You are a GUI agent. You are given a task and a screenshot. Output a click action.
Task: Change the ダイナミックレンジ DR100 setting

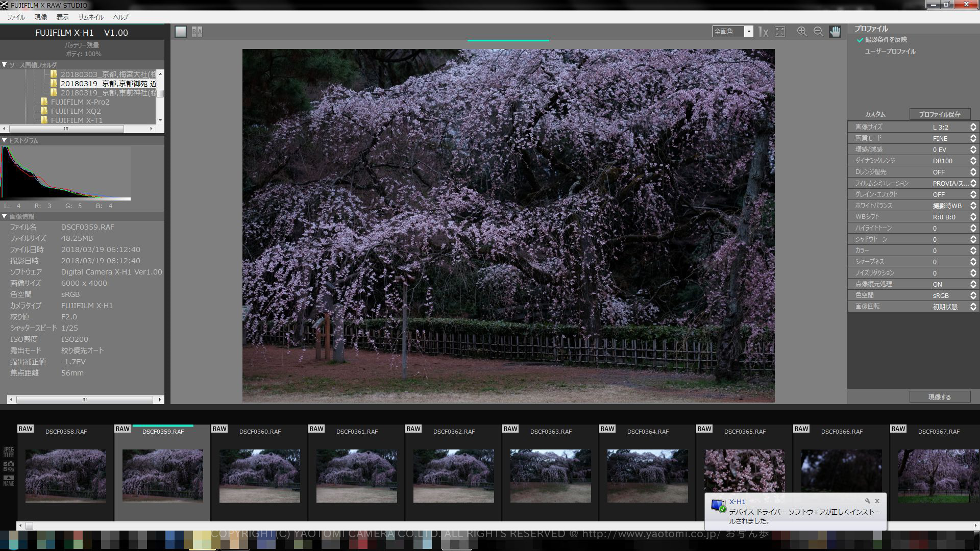pyautogui.click(x=914, y=161)
